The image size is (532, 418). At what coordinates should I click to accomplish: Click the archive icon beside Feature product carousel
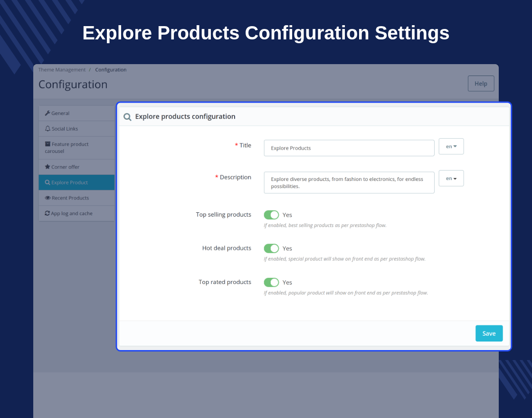click(x=47, y=144)
